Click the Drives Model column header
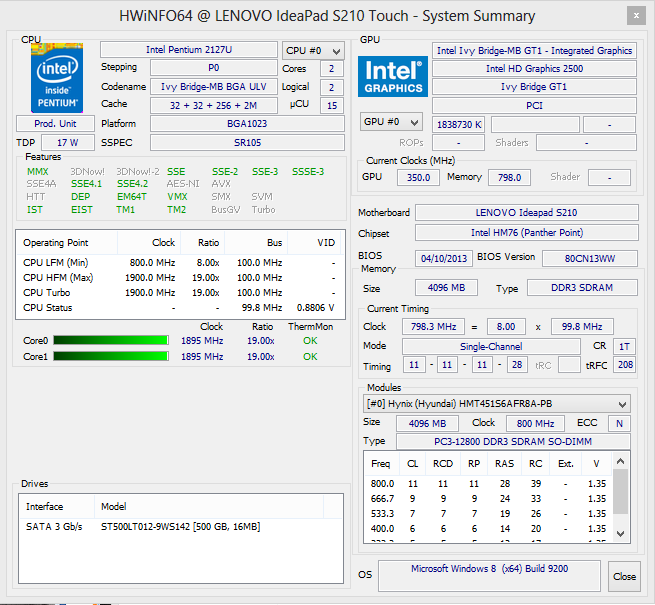This screenshot has width=655, height=605. 209,506
